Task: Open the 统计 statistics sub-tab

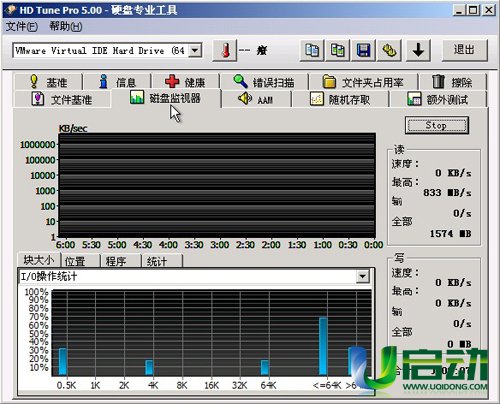Action: pyautogui.click(x=162, y=261)
